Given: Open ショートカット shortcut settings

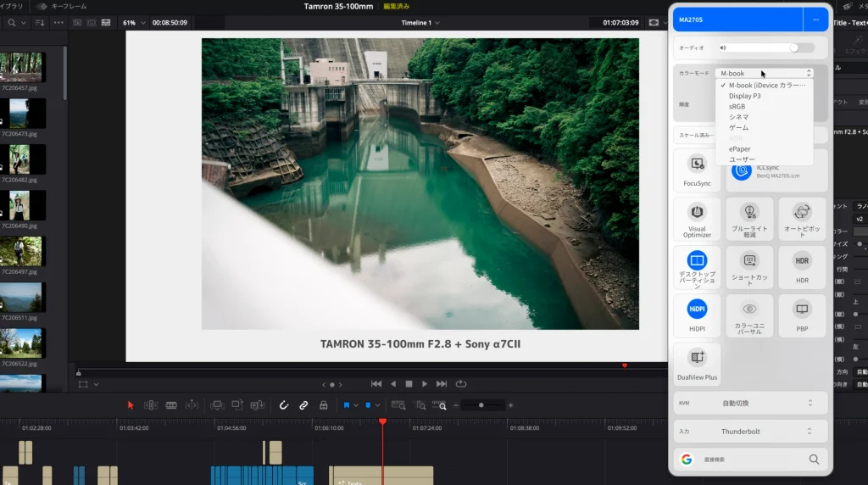Looking at the screenshot, I should pyautogui.click(x=749, y=267).
